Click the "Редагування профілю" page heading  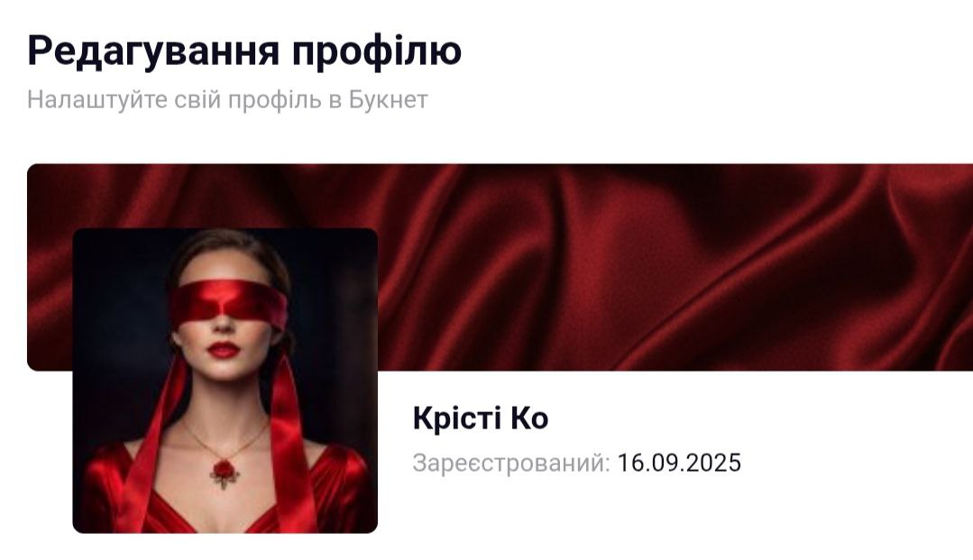coord(244,50)
